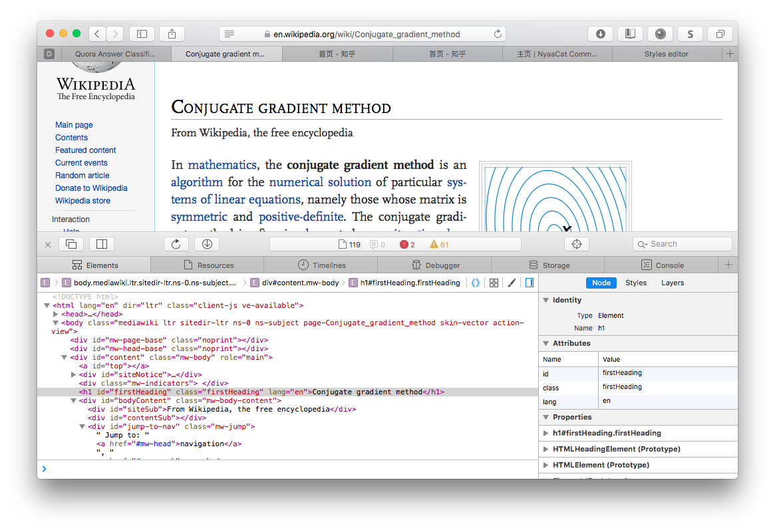The height and width of the screenshot is (532, 775).
Task: Undock inspector into a separate window
Action: [72, 244]
